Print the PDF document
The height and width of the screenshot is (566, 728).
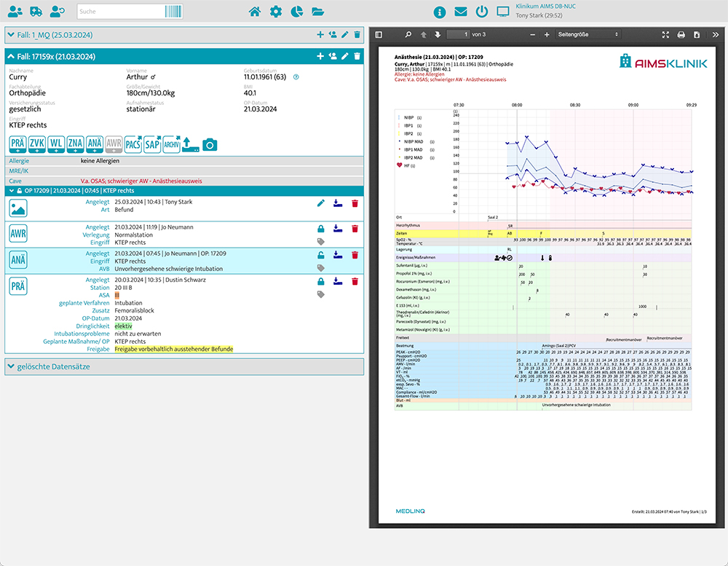click(x=681, y=35)
